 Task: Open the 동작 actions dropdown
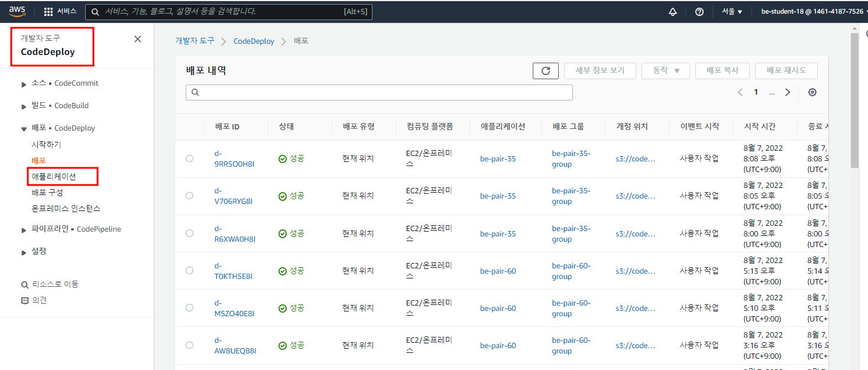tap(666, 71)
